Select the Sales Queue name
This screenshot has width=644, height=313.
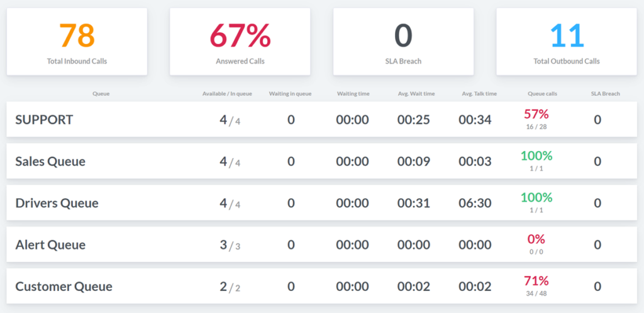pos(50,161)
